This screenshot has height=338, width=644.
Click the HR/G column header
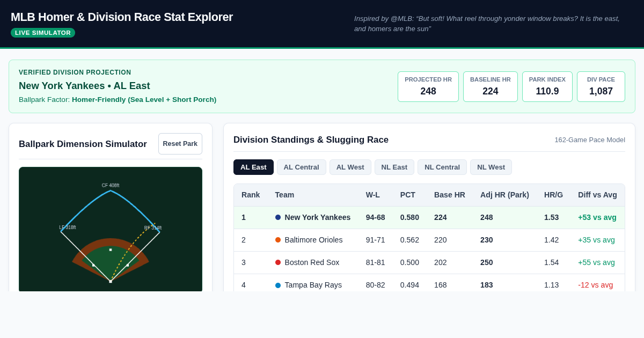pyautogui.click(x=553, y=195)
